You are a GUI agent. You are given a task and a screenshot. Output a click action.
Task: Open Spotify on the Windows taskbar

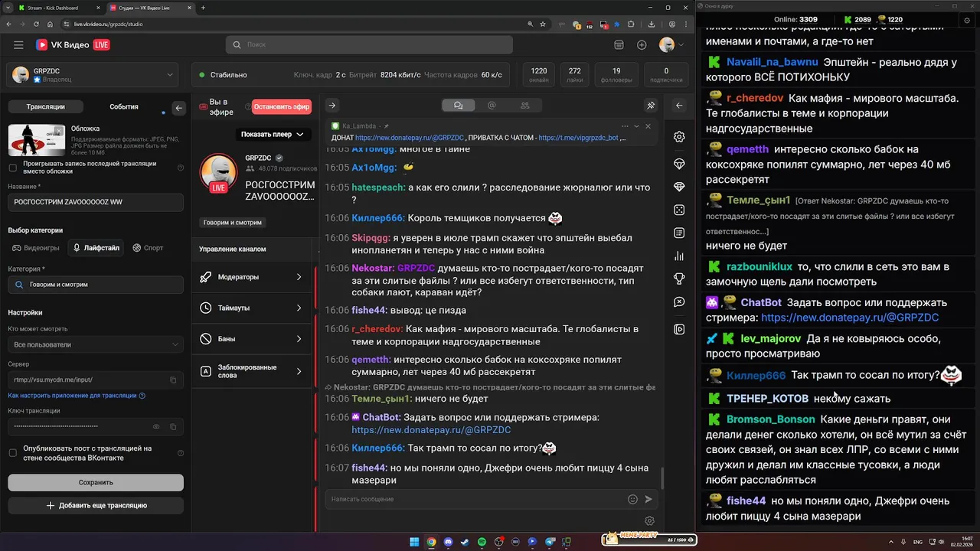[x=482, y=542]
